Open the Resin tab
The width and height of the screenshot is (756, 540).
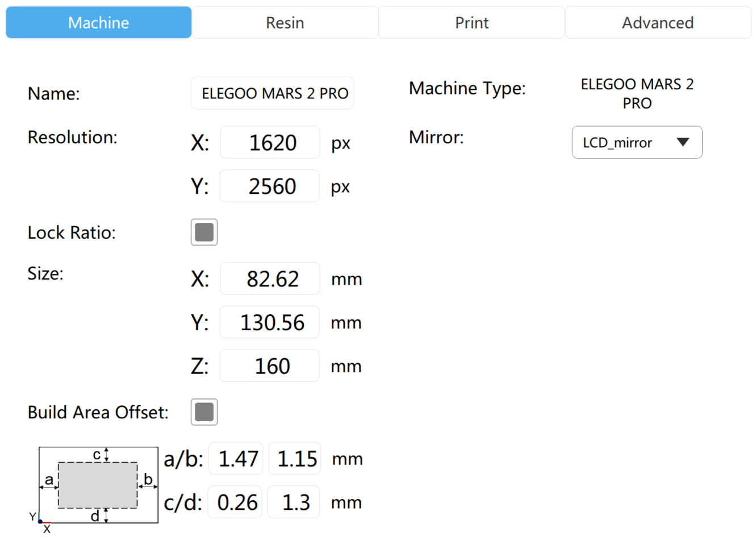pos(285,23)
